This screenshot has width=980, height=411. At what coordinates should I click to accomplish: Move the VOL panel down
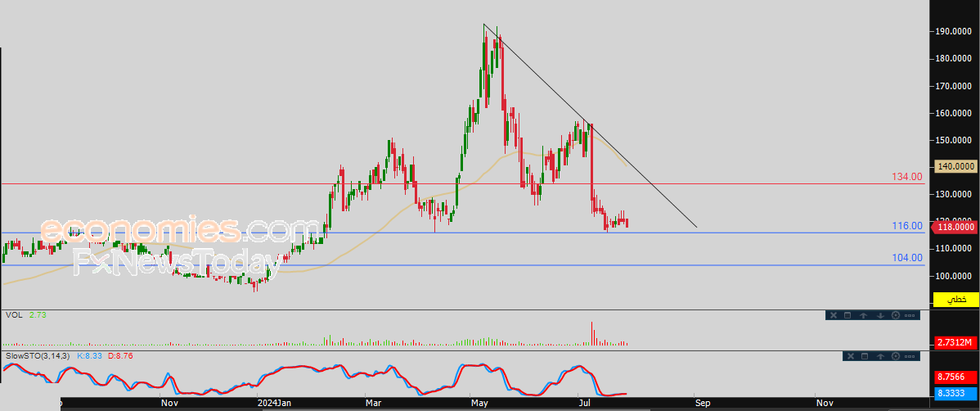tap(879, 315)
